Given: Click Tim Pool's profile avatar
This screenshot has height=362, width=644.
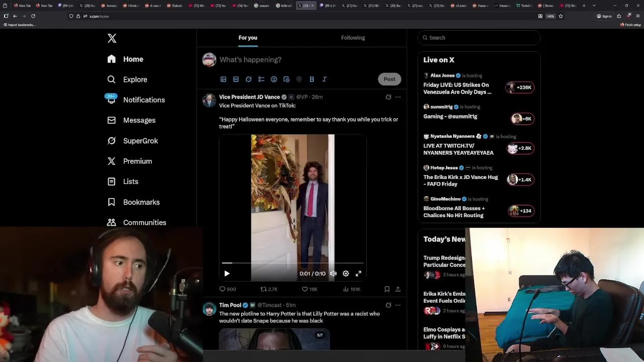Looking at the screenshot, I should (x=209, y=309).
